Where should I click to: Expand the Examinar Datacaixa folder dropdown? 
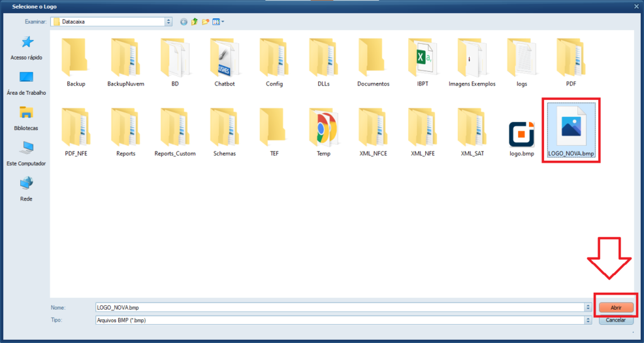coord(168,21)
